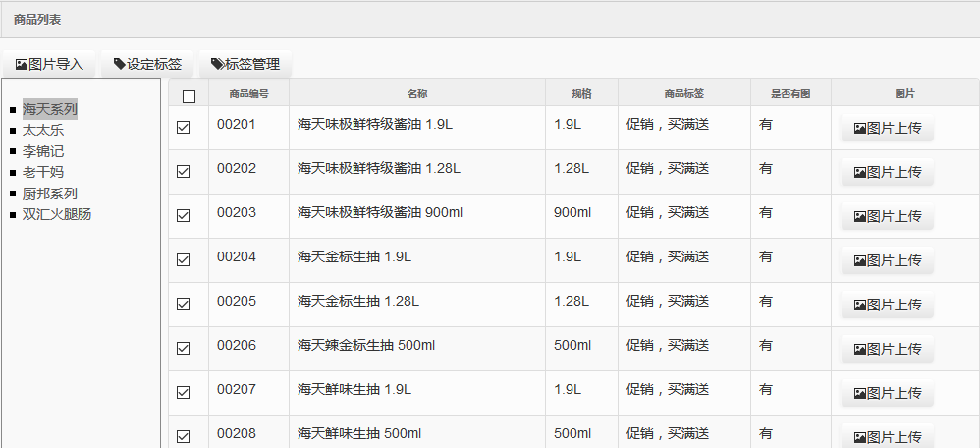The height and width of the screenshot is (448, 980).
Task: Uncheck the checkbox for product 00208
Action: pos(183,437)
